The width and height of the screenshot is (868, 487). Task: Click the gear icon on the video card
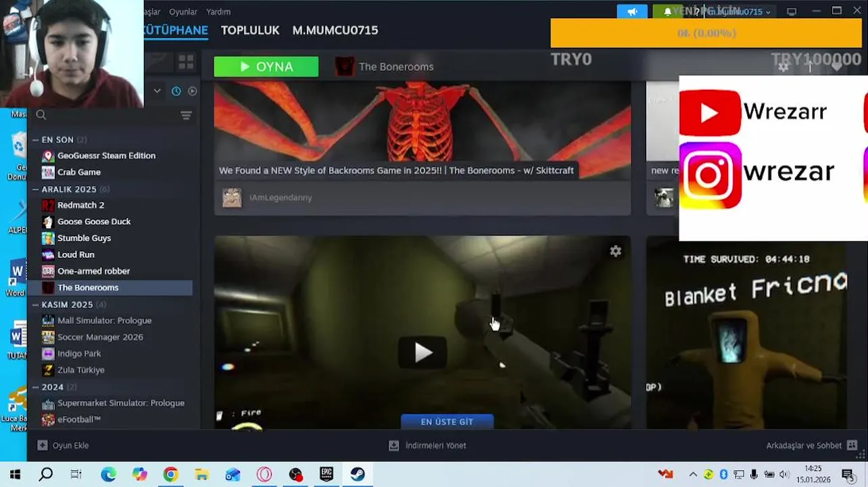tap(615, 251)
